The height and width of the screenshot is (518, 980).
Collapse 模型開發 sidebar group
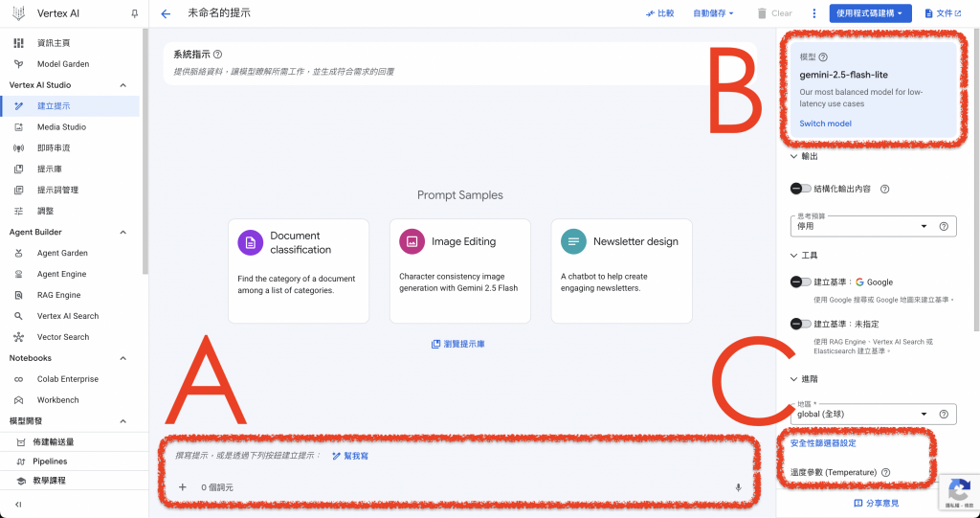pos(123,421)
